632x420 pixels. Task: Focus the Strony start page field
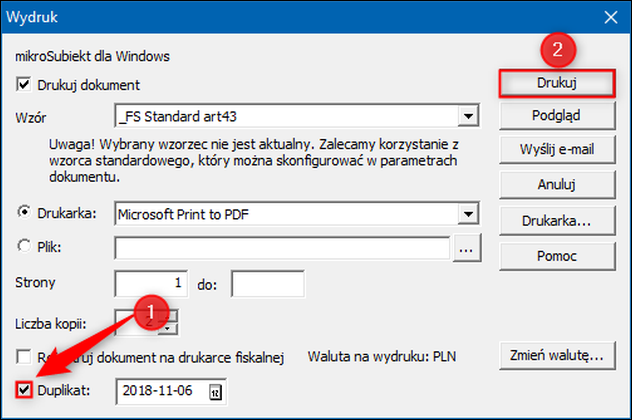(151, 284)
